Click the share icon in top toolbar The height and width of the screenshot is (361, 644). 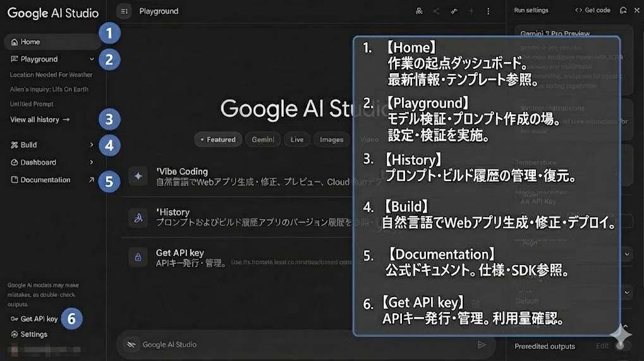pyautogui.click(x=436, y=11)
